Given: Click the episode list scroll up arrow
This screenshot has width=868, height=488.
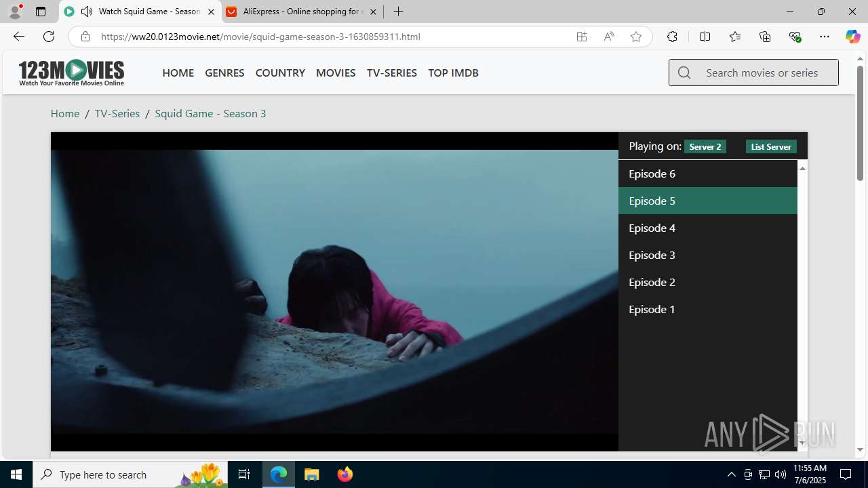Looking at the screenshot, I should (x=802, y=167).
